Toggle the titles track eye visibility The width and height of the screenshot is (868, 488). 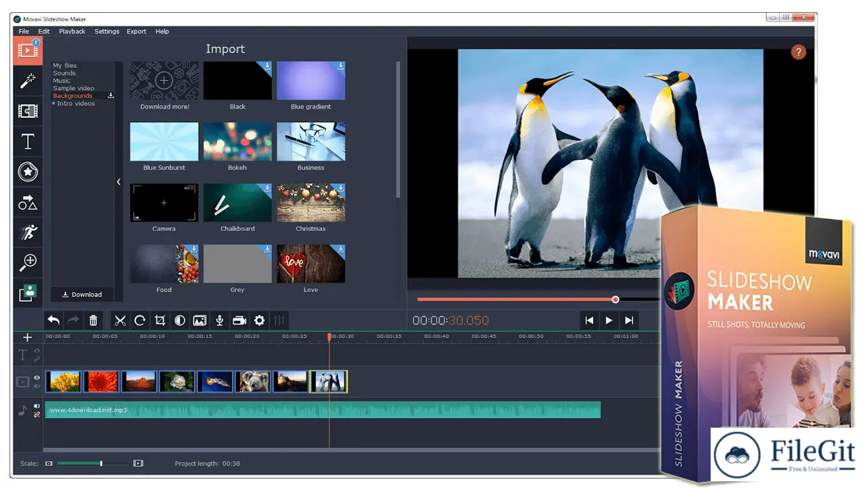tap(37, 351)
